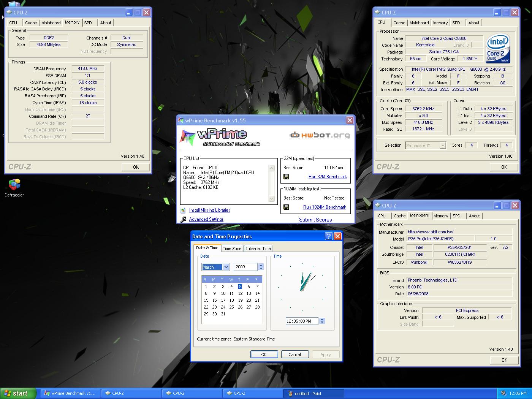Click the system tray icon beside the clock
Screen dimensions: 532x399
click(x=503, y=393)
